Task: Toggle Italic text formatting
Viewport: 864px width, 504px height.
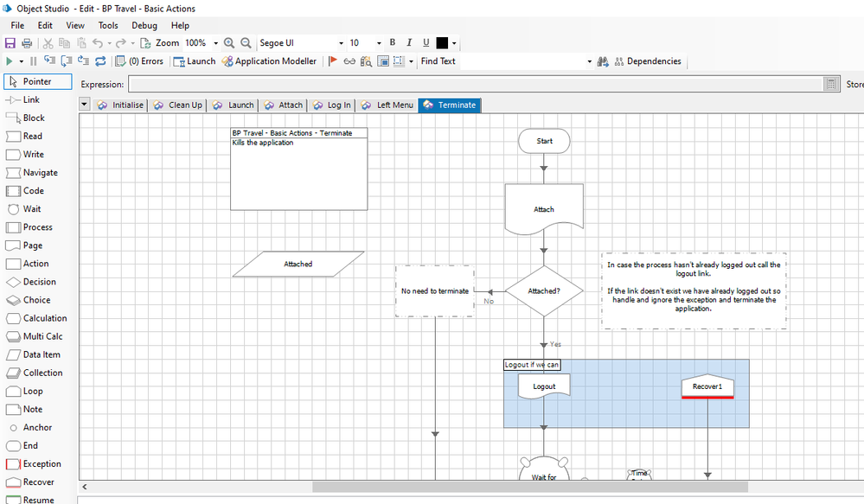Action: 410,43
